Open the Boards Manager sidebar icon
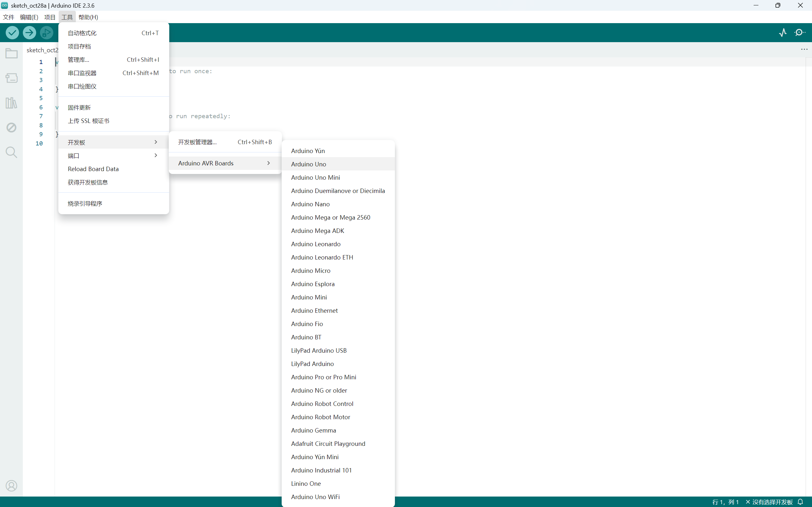The height and width of the screenshot is (507, 812). pos(11,78)
